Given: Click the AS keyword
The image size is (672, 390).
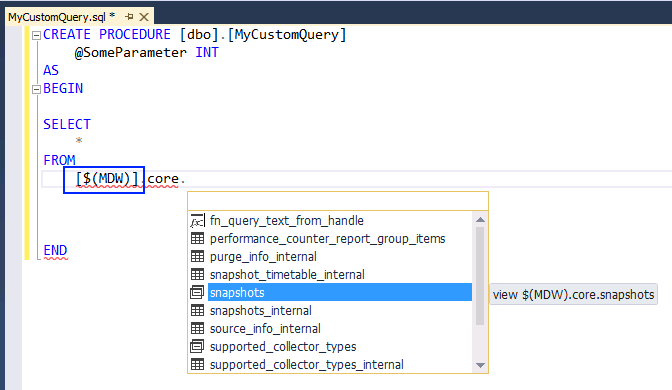Looking at the screenshot, I should click(x=51, y=71).
